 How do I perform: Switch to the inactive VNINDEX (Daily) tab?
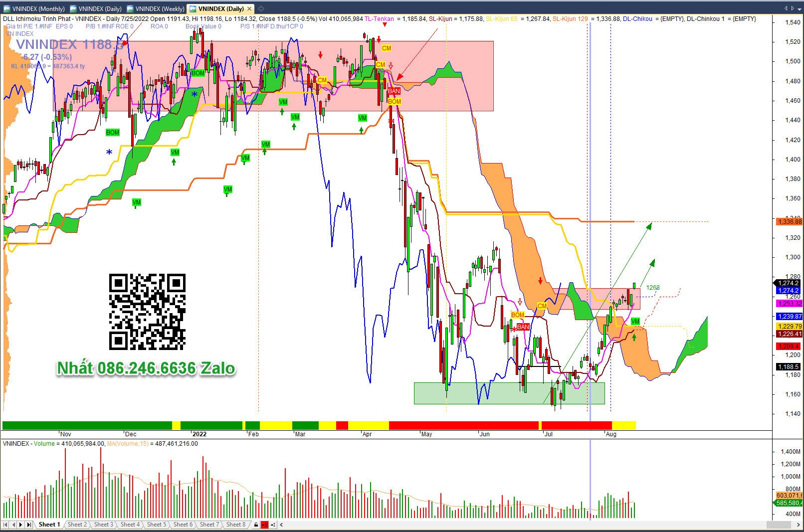point(96,8)
